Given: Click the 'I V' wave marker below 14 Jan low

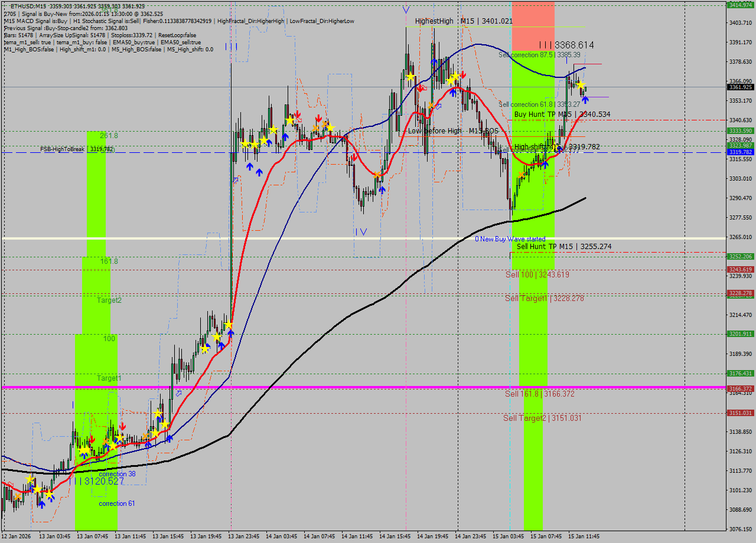Looking at the screenshot, I should 361,232.
